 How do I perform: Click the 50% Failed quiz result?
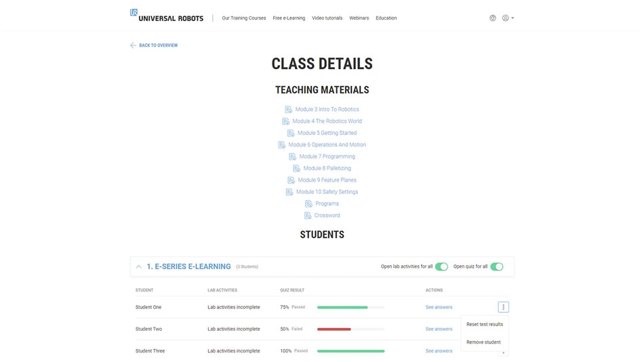(291, 329)
